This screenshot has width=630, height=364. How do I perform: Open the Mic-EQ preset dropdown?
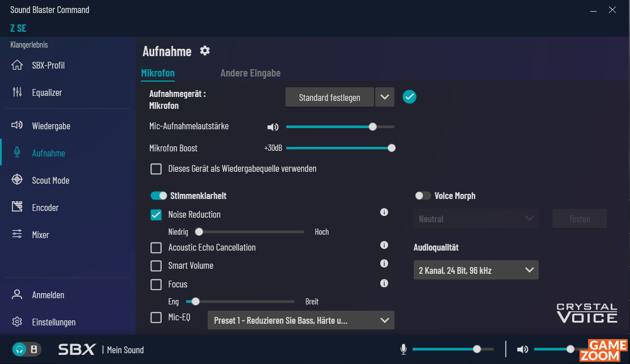click(x=301, y=320)
